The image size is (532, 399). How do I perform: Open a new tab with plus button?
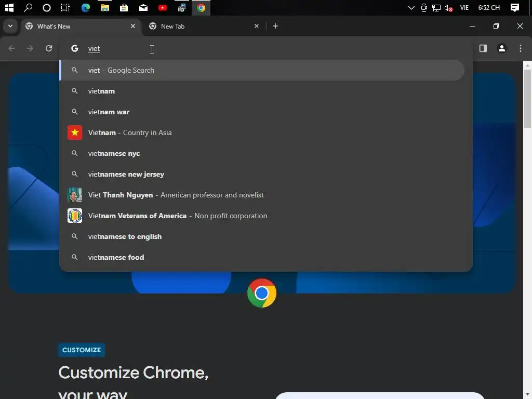click(275, 26)
